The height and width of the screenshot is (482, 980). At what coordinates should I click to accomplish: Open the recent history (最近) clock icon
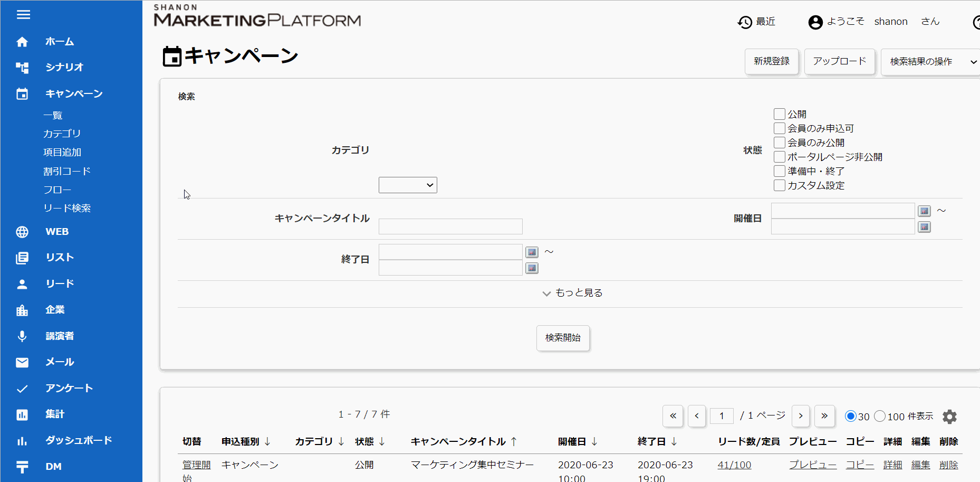(x=745, y=22)
